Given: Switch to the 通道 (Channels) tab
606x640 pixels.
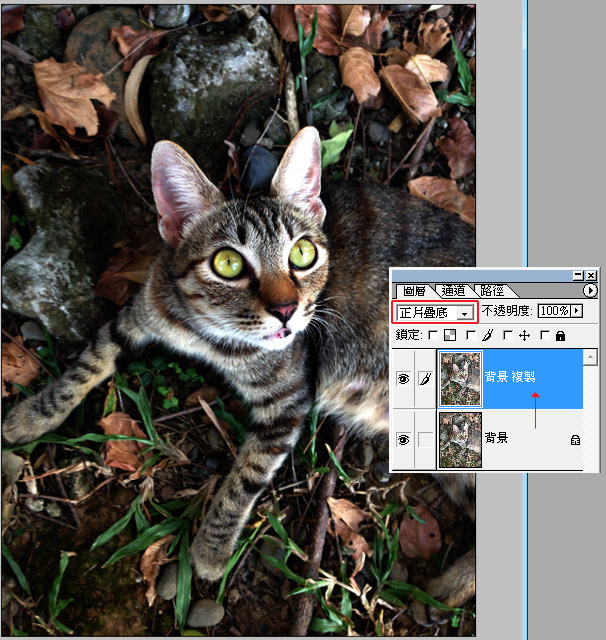Looking at the screenshot, I should click(x=453, y=291).
